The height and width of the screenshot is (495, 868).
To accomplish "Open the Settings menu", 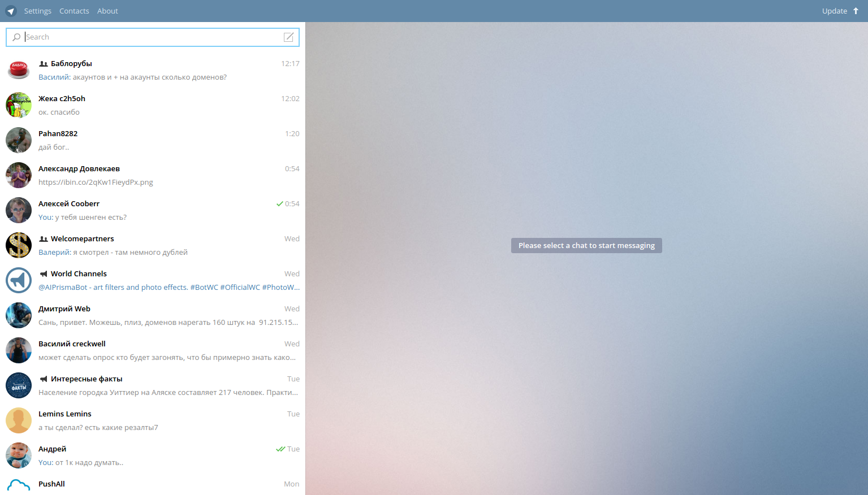I will 38,11.
